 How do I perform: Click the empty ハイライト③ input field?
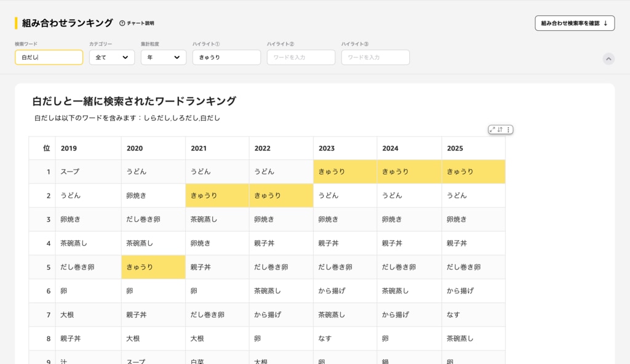point(375,57)
